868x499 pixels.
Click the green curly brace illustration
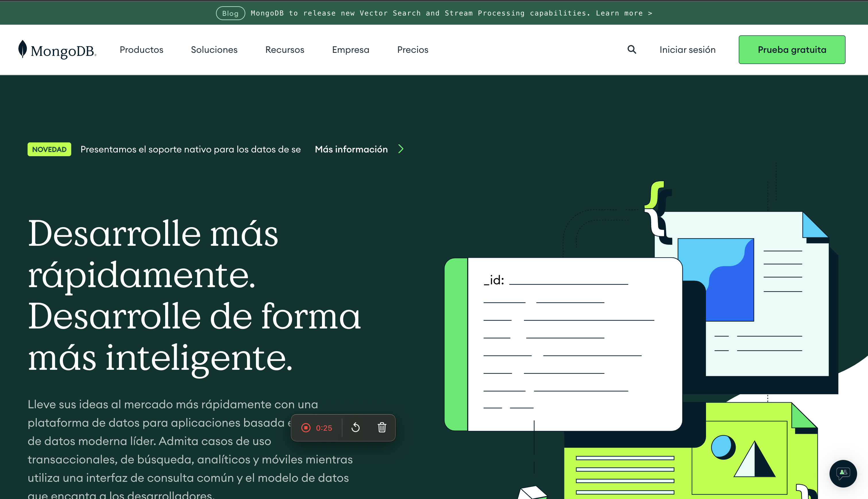tap(654, 195)
